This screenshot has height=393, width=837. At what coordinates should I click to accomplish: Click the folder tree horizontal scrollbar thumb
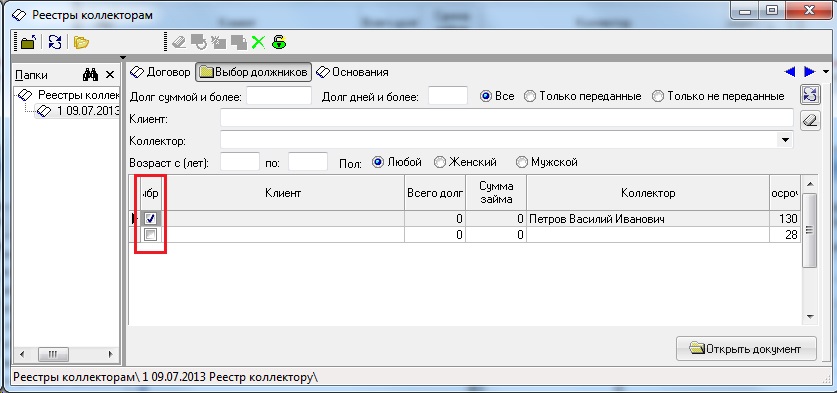click(52, 354)
